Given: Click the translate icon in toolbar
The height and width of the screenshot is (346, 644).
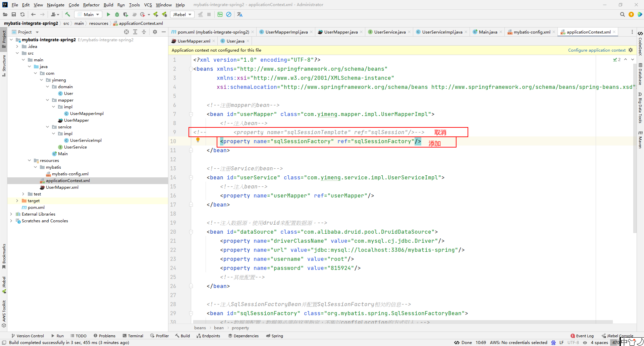Looking at the screenshot, I should 239,14.
